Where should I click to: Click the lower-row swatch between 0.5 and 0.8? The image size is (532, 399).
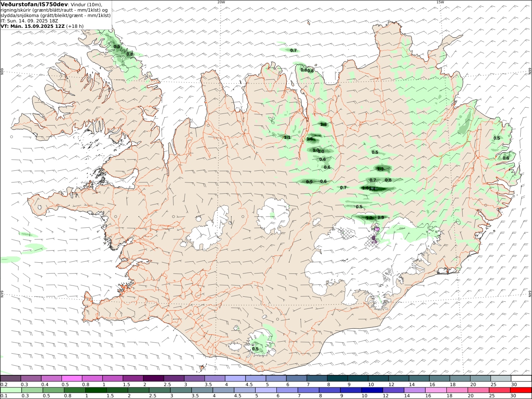pyautogui.click(x=53, y=390)
